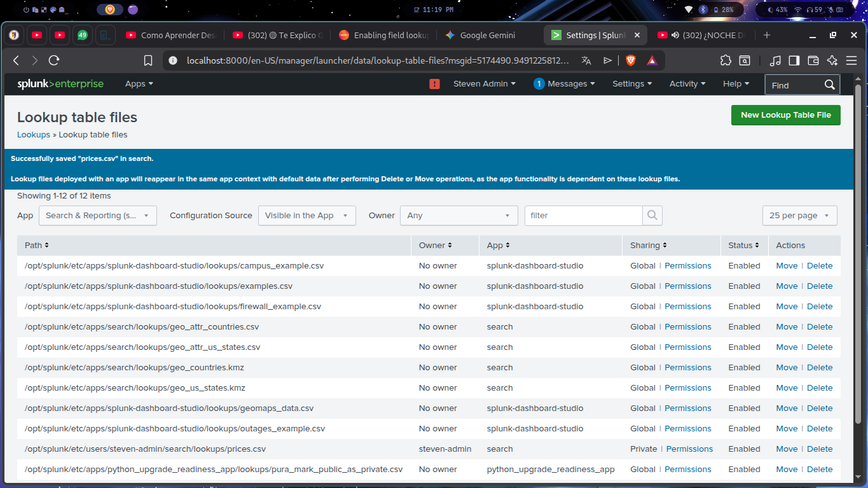The width and height of the screenshot is (868, 488).
Task: Switch to the Google Gemini tab
Action: (x=487, y=36)
